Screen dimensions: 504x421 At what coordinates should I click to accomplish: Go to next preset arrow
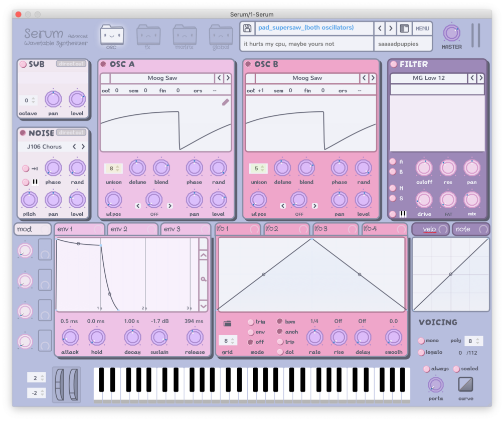pos(391,28)
